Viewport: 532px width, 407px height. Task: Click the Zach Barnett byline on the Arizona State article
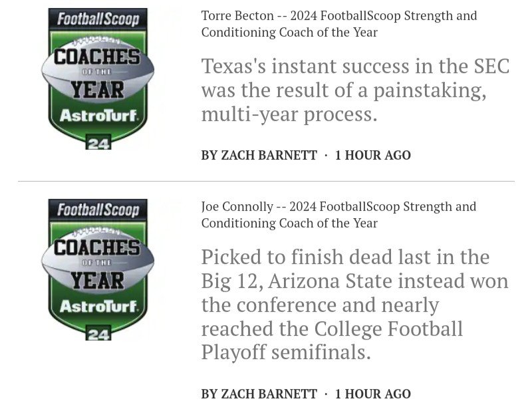tap(259, 394)
